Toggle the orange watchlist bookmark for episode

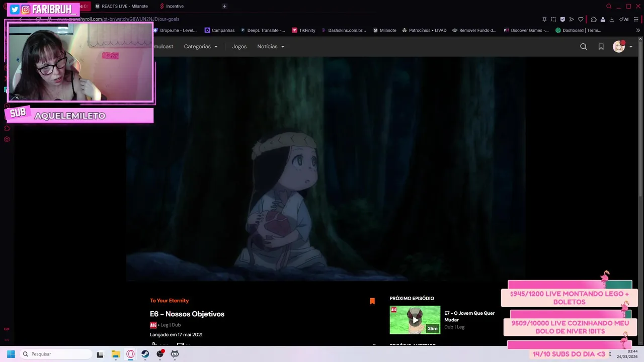pyautogui.click(x=372, y=301)
